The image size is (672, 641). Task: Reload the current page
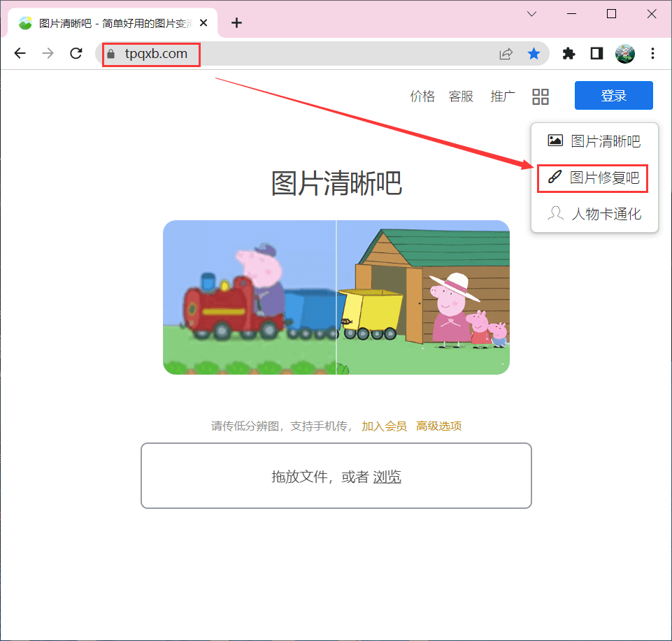tap(76, 54)
